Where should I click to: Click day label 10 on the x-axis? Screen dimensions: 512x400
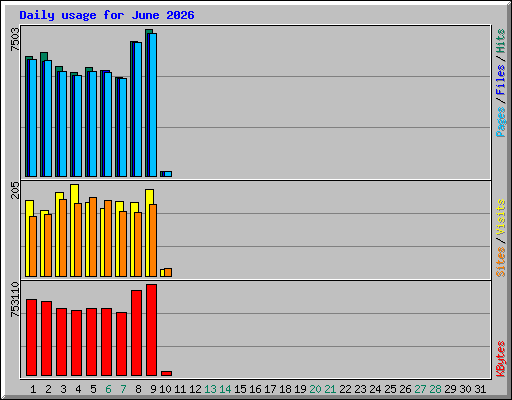(x=165, y=389)
